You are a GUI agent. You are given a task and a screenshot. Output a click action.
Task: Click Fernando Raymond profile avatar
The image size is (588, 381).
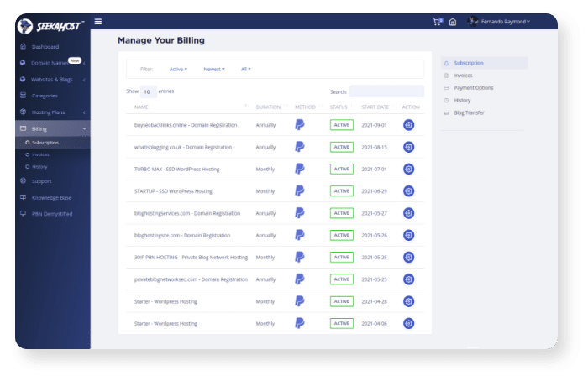coord(473,21)
